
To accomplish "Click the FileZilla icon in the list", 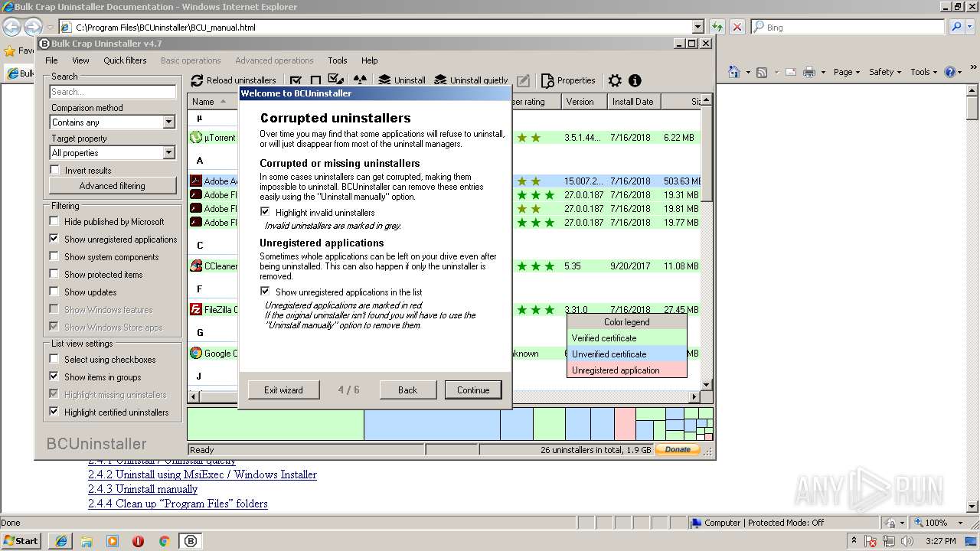I will 196,310.
